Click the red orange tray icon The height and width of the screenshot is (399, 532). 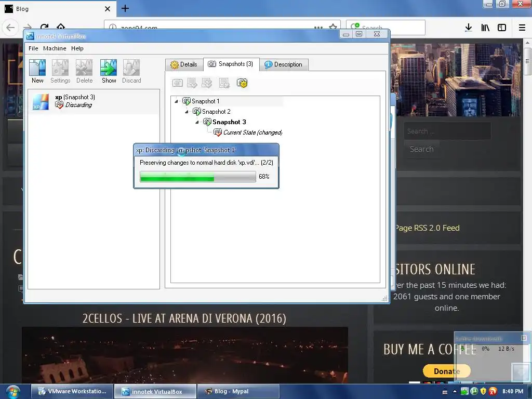point(494,391)
